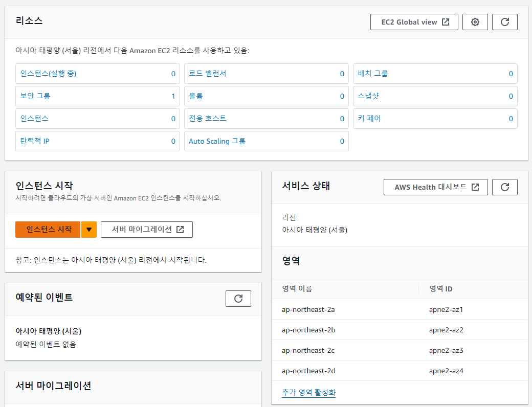Select ap-northeast-2b zone name

point(308,330)
